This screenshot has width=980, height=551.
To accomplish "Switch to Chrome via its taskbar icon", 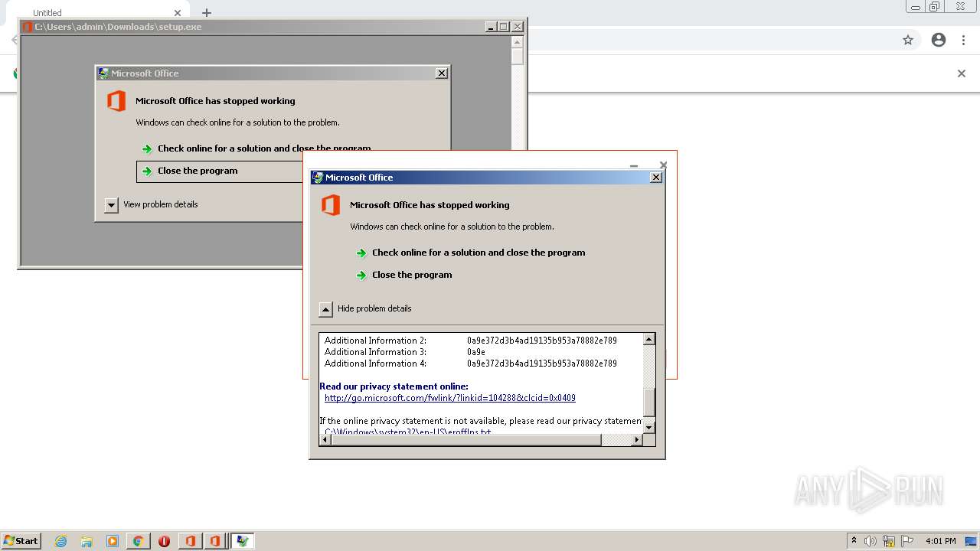I will coord(139,541).
